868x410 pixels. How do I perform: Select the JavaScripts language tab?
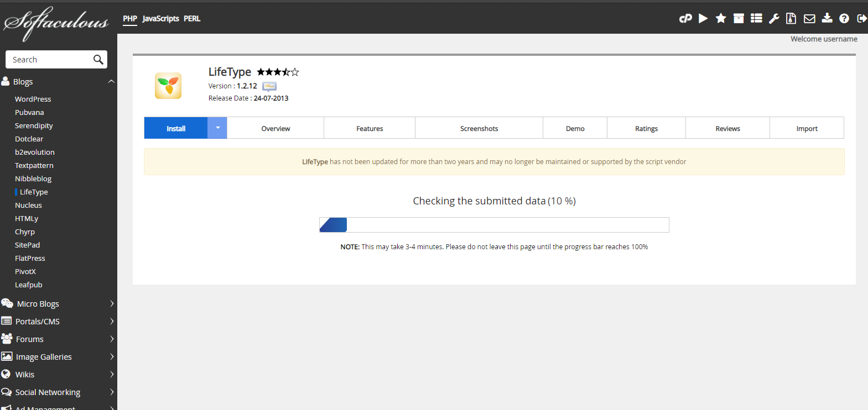(160, 19)
